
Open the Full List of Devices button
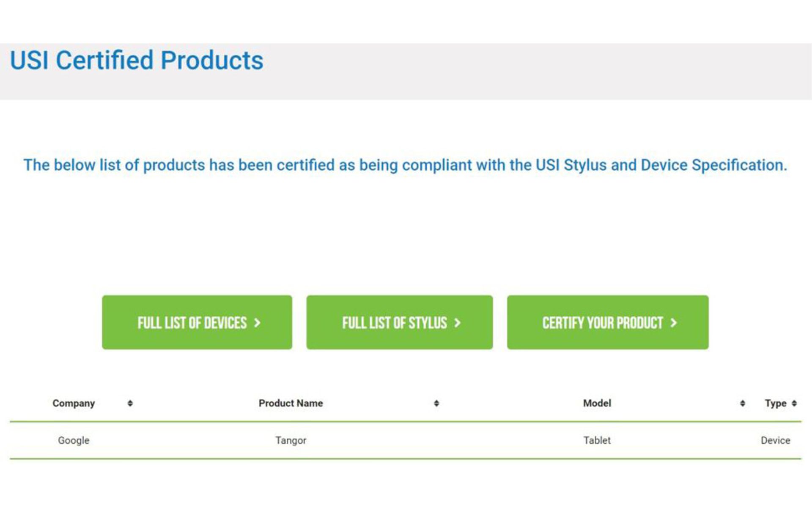(x=197, y=322)
